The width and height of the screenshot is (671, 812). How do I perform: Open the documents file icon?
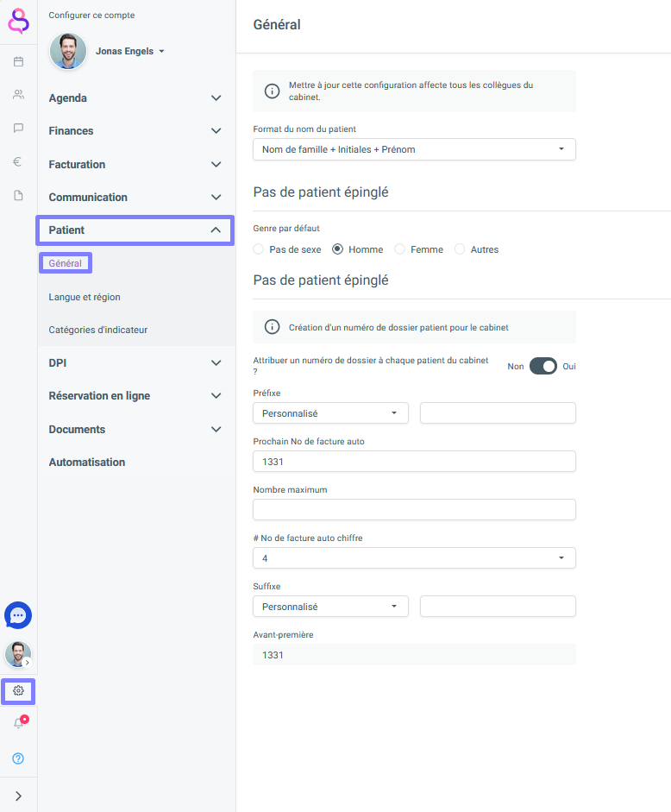click(19, 195)
